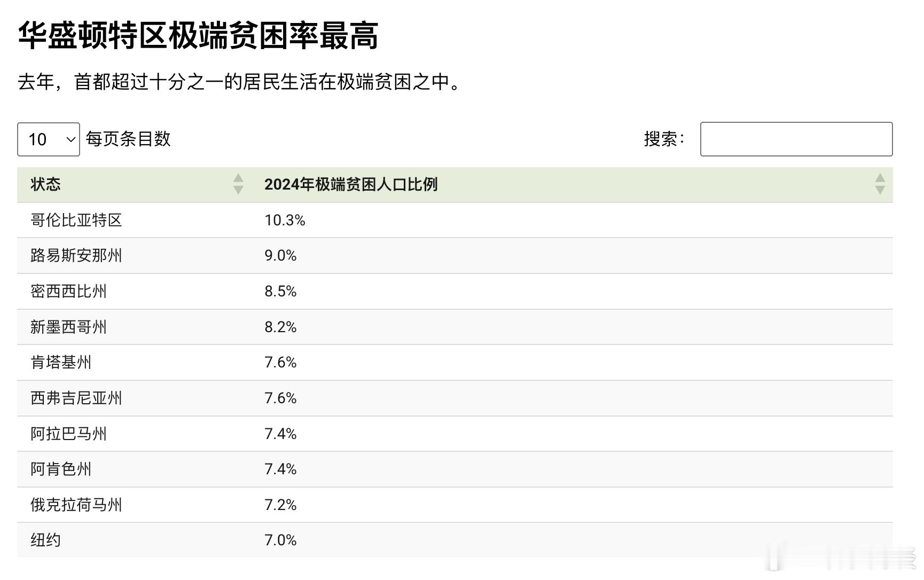Click the 华盛顿特区极端贫困率最高 heading
This screenshot has height=580, width=924.
198,36
